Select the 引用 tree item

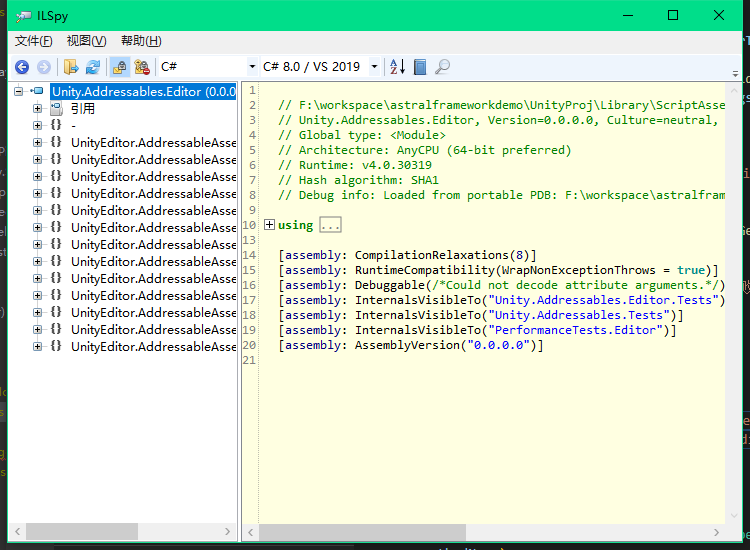point(83,109)
